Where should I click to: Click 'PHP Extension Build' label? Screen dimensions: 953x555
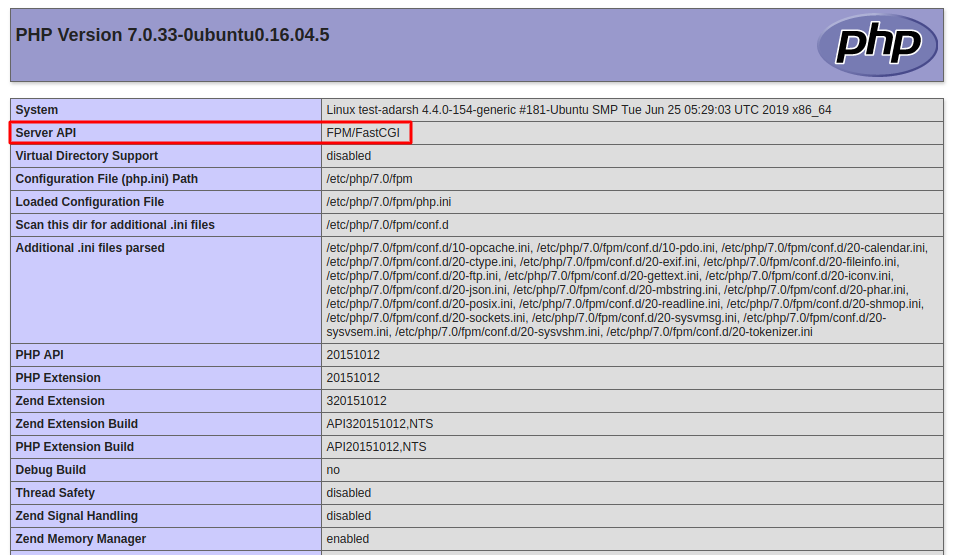point(74,448)
